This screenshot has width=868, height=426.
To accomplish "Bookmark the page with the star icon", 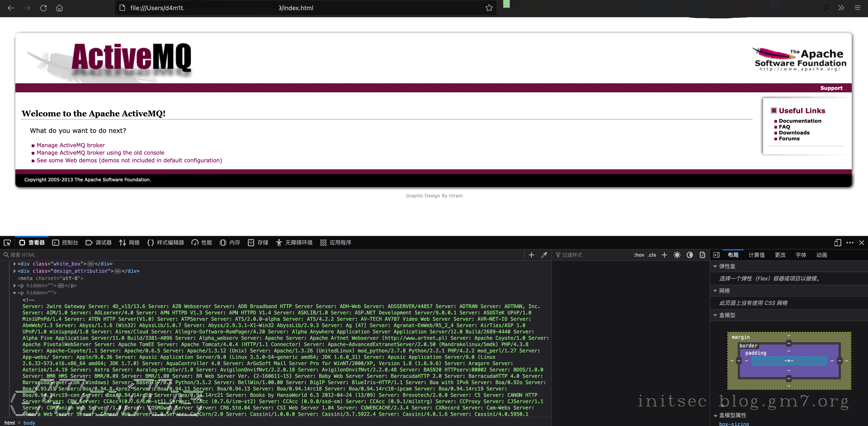I will point(489,8).
